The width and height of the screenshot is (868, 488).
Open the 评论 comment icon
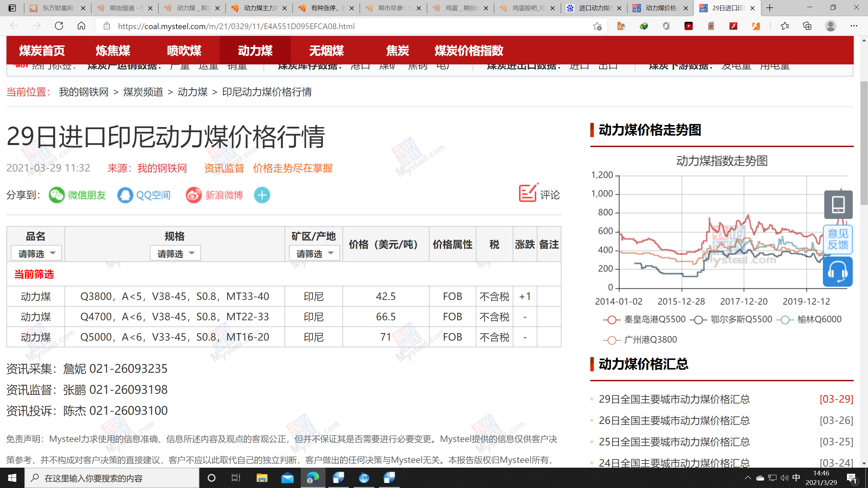pos(528,194)
